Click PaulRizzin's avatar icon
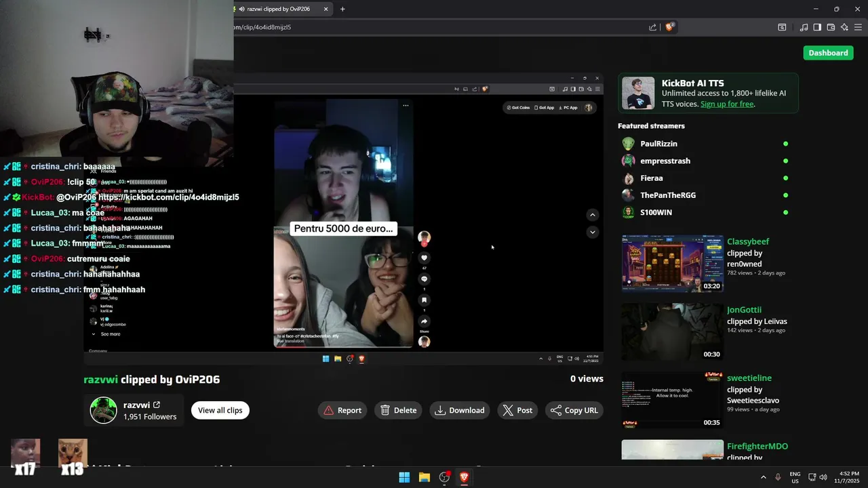The width and height of the screenshot is (868, 488). (629, 144)
